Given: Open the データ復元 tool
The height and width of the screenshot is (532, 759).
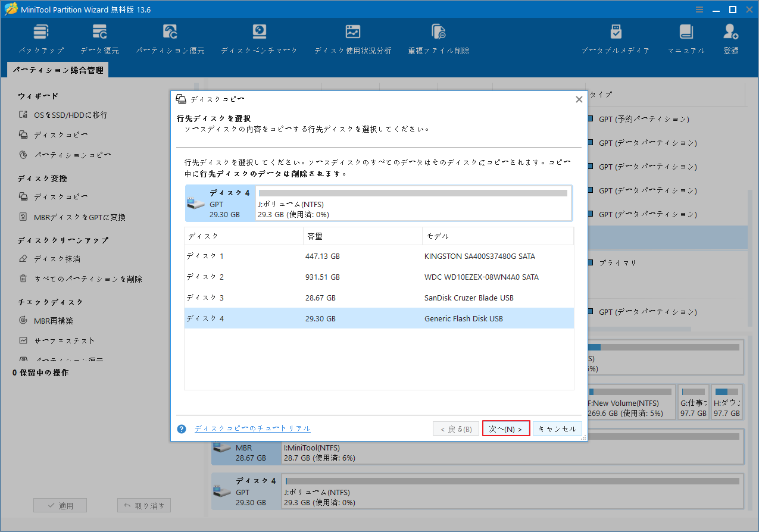Looking at the screenshot, I should point(99,37).
